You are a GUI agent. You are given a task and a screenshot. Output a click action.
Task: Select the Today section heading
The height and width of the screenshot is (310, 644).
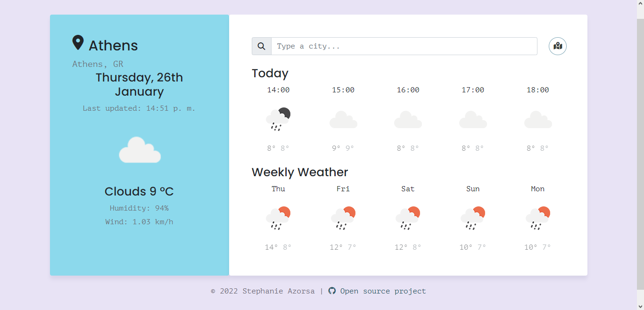tap(270, 73)
